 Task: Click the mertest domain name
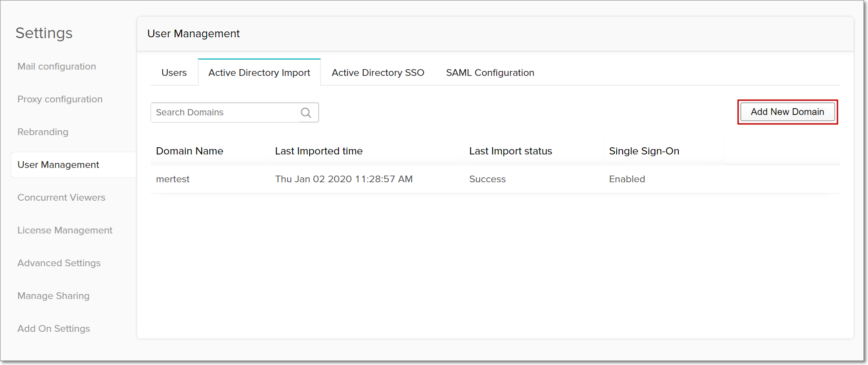pyautogui.click(x=173, y=179)
